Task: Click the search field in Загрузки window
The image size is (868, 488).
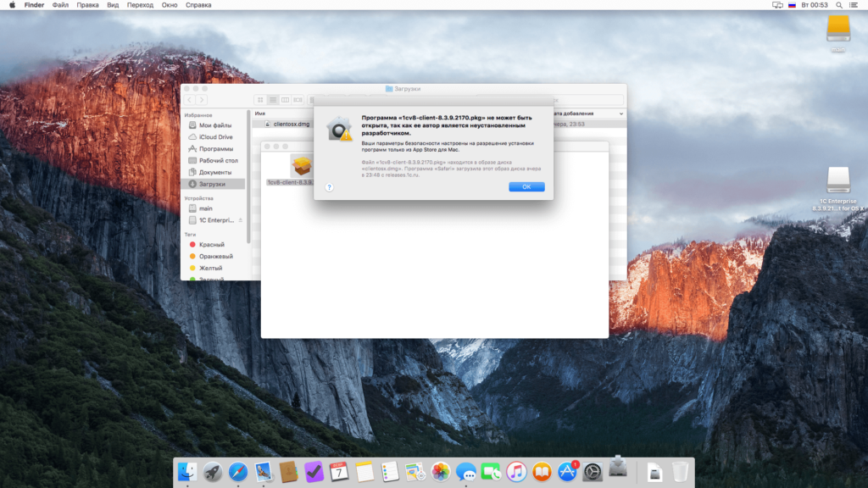Action: pyautogui.click(x=588, y=100)
